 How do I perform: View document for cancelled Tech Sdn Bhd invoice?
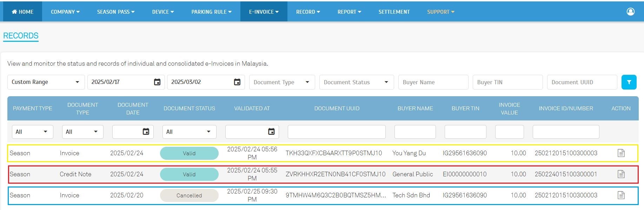click(621, 195)
